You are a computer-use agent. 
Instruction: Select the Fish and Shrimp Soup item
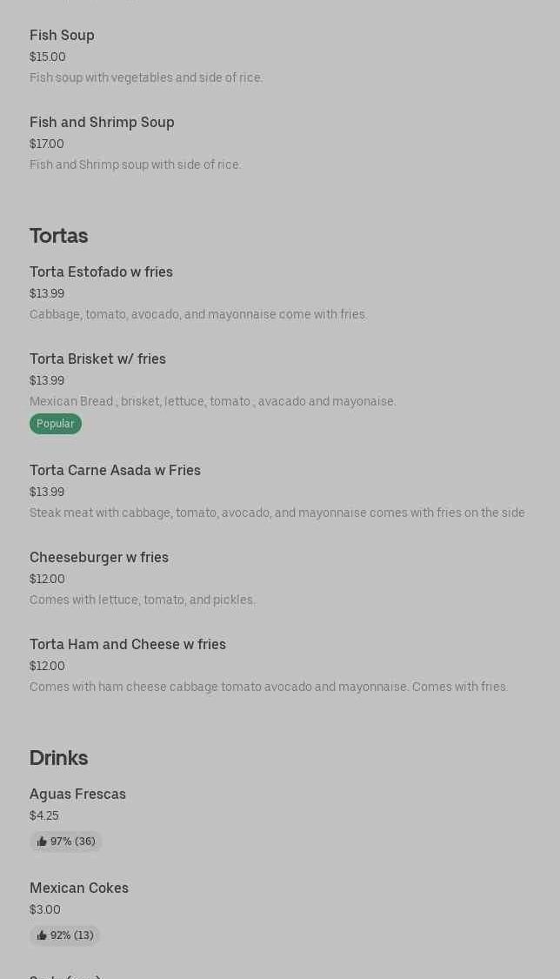102,122
